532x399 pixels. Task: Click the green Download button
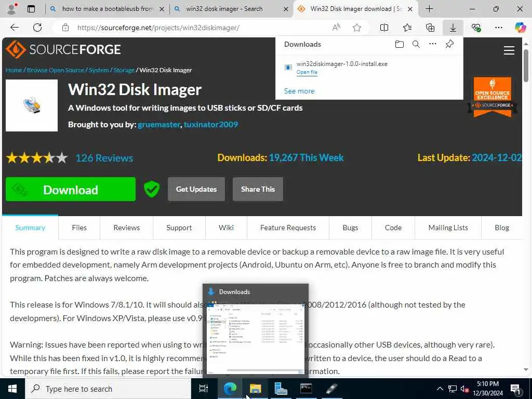(71, 189)
